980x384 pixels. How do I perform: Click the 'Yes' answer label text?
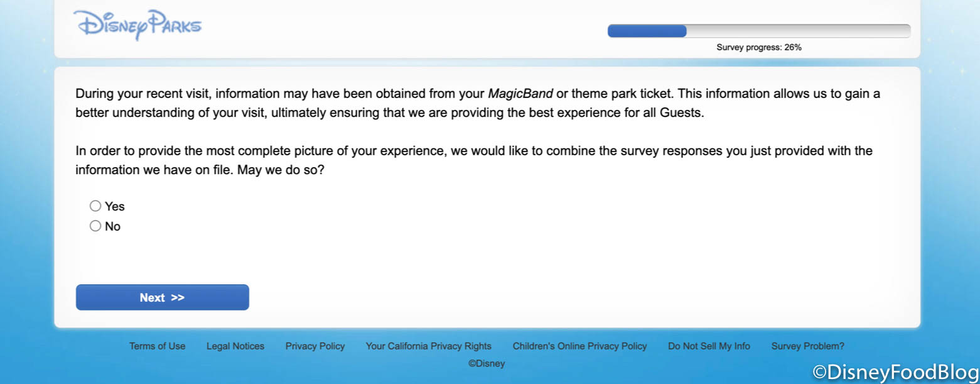click(115, 206)
